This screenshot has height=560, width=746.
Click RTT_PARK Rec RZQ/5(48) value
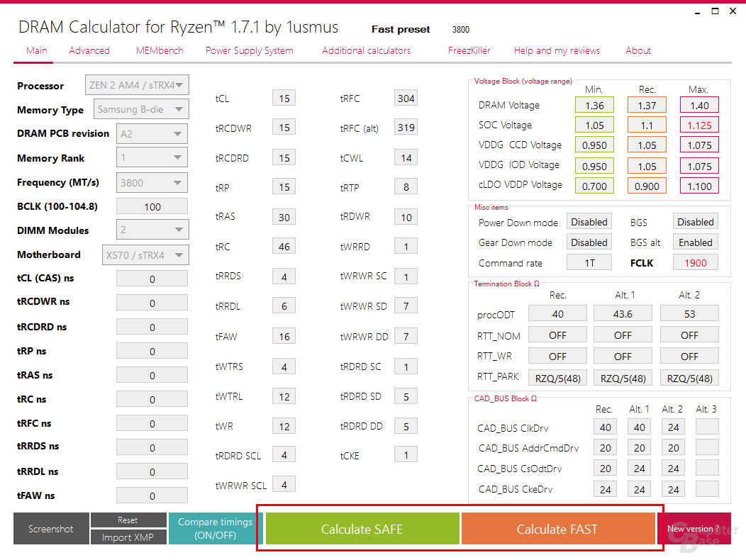click(557, 378)
